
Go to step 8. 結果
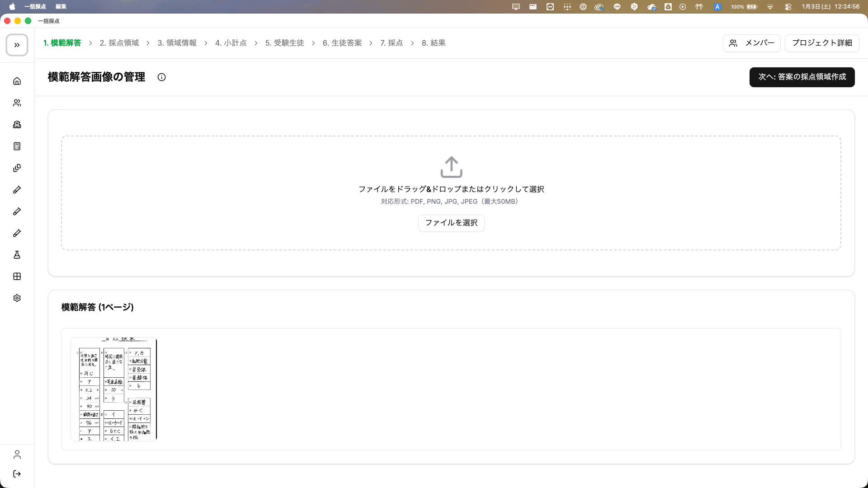(434, 43)
